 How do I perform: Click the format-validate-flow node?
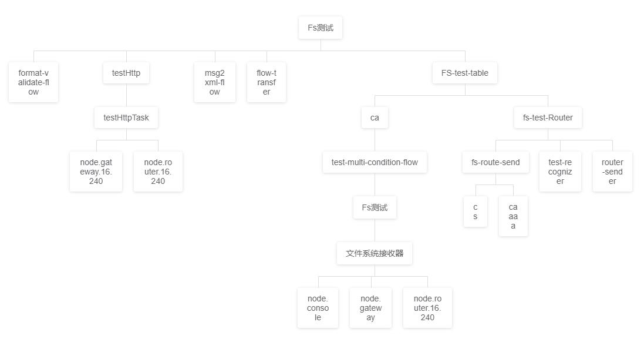(33, 82)
